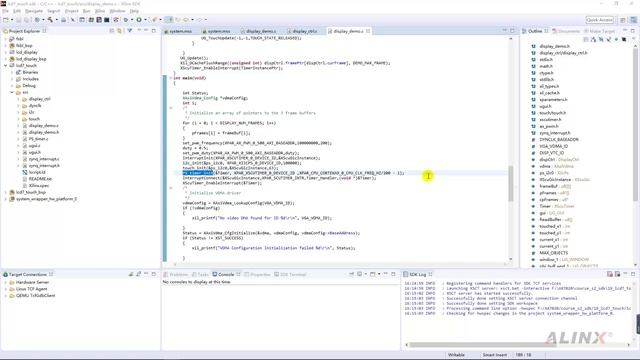The image size is (640, 360).
Task: Expand the lcd_display_bsp project
Action: pyautogui.click(x=6, y=59)
